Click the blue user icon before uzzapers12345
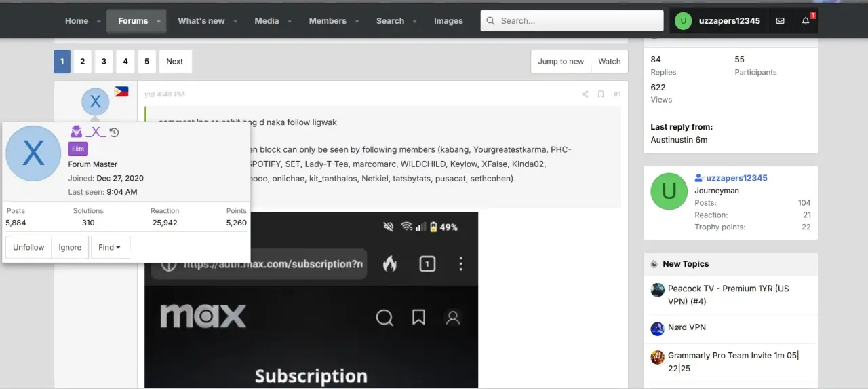 pos(699,178)
